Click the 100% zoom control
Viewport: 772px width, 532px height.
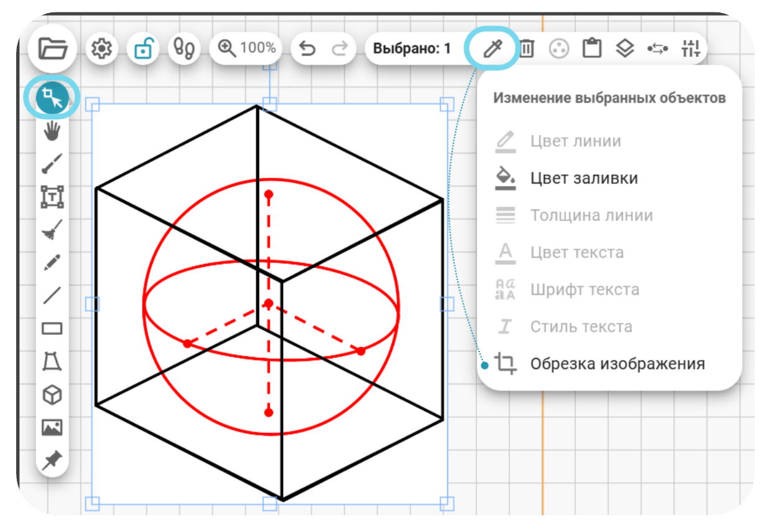246,48
